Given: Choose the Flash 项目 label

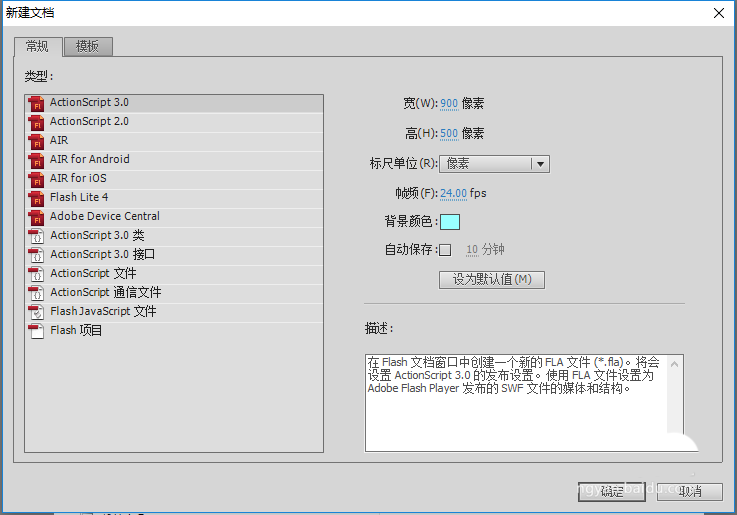Looking at the screenshot, I should coord(76,330).
